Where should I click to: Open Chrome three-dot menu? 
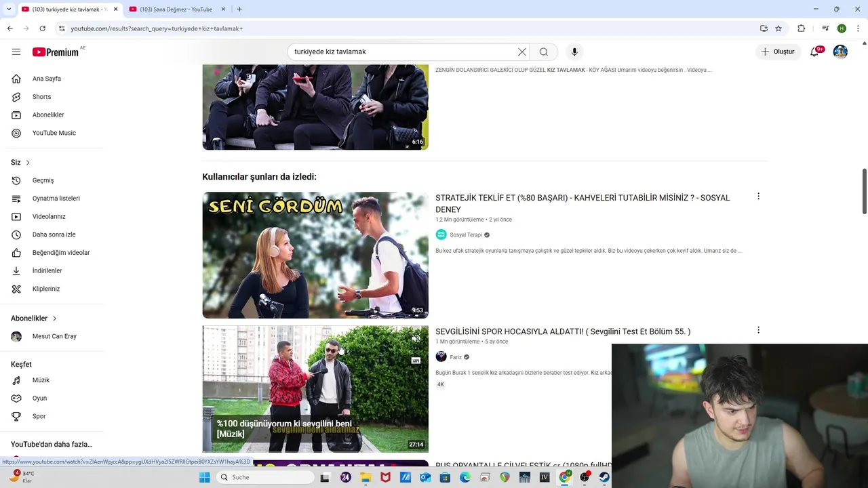859,28
